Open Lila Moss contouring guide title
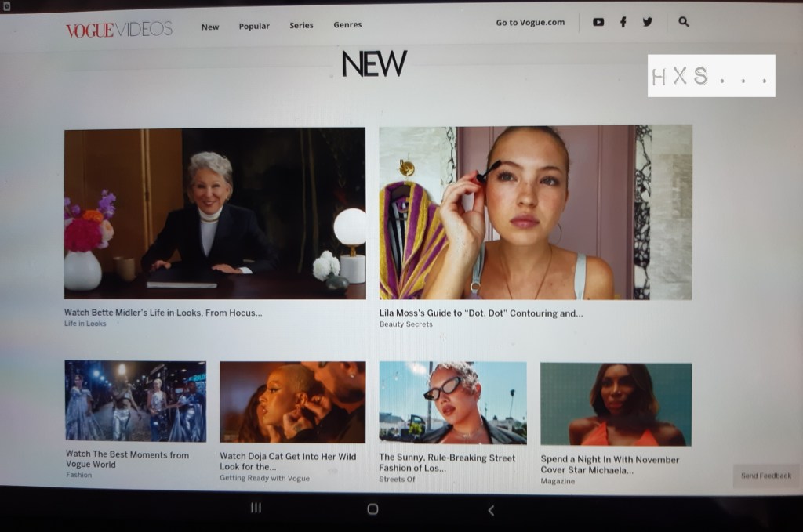Viewport: 803px width, 532px height. 481,313
